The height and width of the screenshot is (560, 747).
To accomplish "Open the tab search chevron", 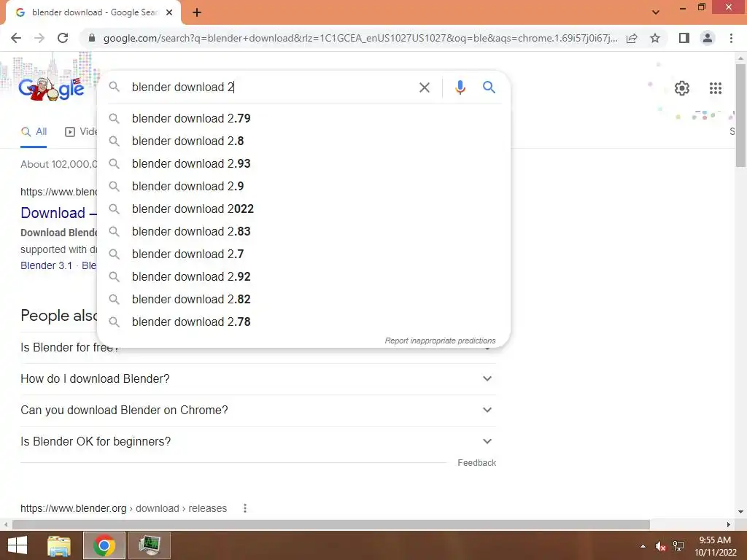I will [x=656, y=12].
